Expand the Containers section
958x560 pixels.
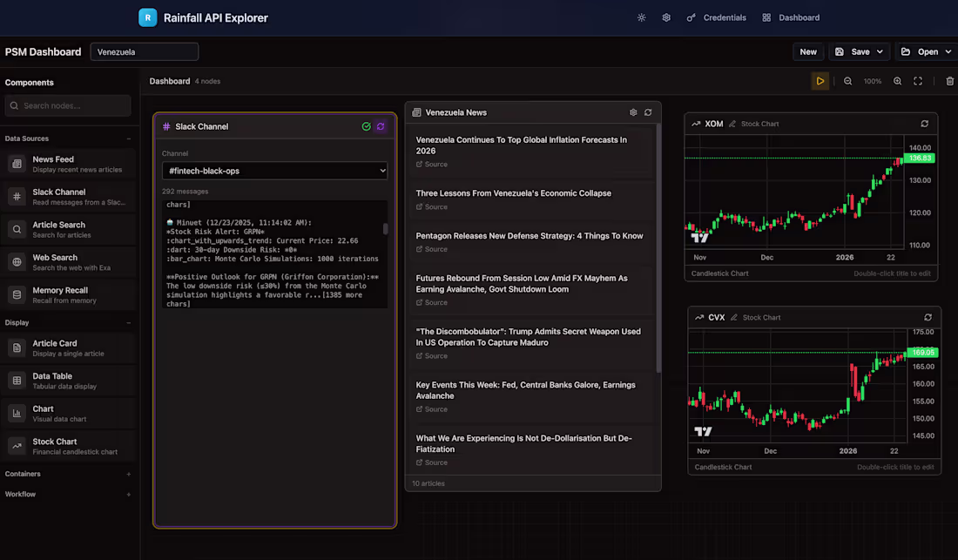pyautogui.click(x=129, y=474)
